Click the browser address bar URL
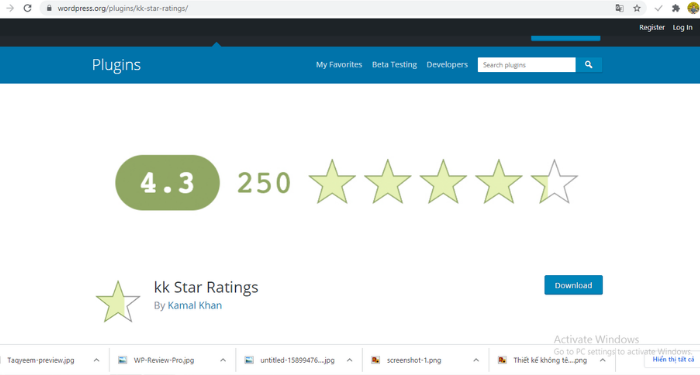 point(123,8)
